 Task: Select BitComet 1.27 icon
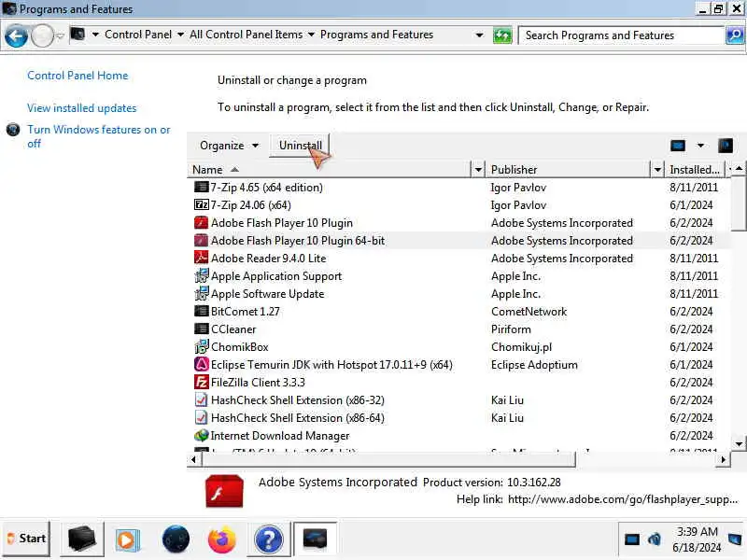click(202, 312)
